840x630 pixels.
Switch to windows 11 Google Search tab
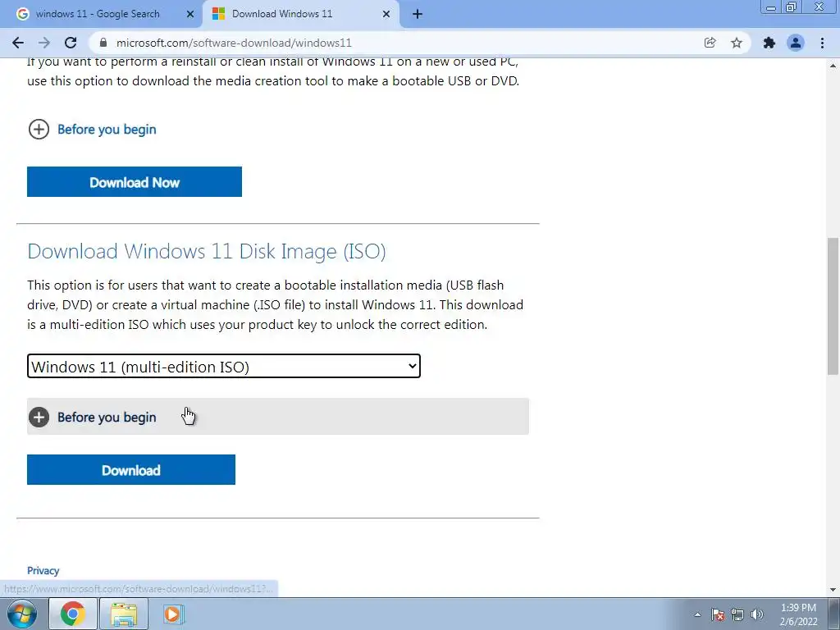[98, 15]
